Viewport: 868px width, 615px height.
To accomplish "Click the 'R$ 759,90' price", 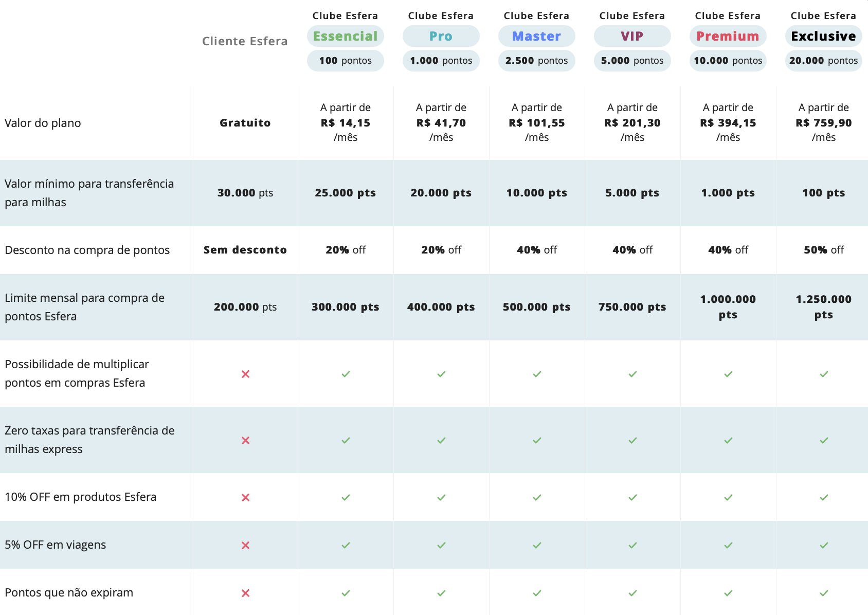I will [x=824, y=123].
